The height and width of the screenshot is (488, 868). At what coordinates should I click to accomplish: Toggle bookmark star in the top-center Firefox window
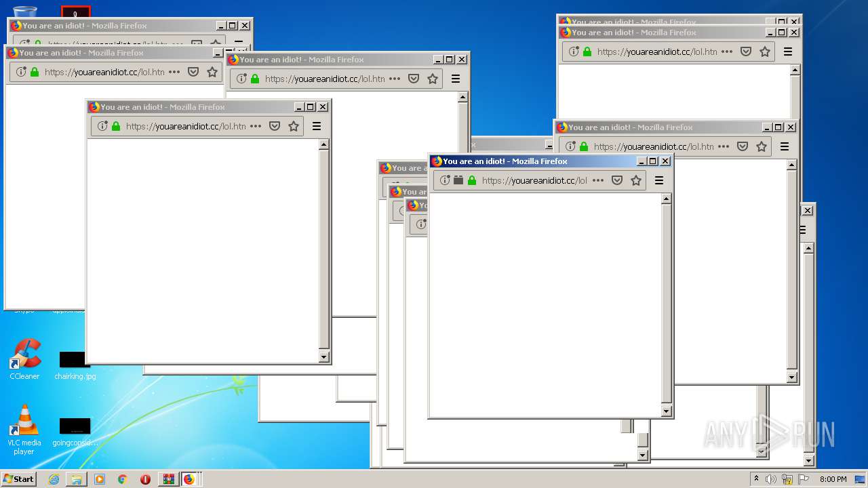click(433, 79)
